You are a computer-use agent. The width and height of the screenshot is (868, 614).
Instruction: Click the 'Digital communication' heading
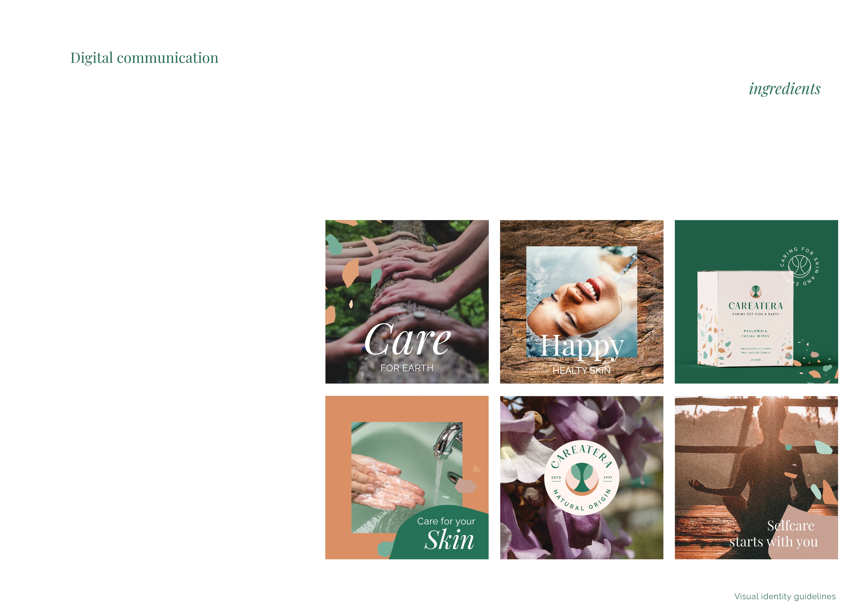(144, 58)
